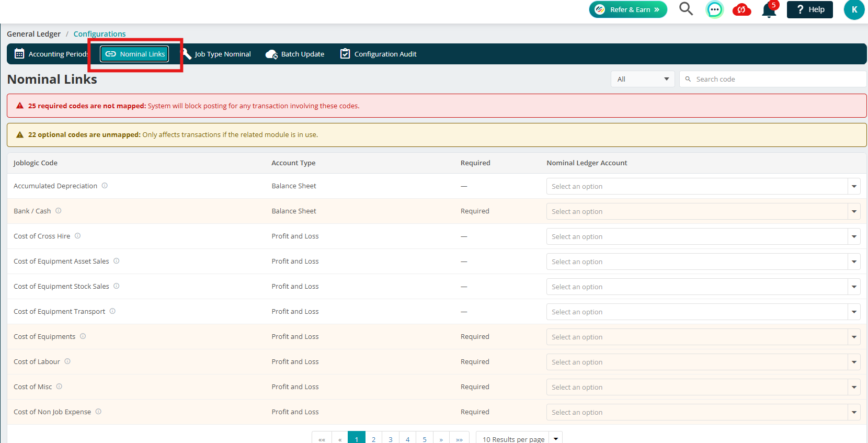Open the user avatar K icon
Viewport: 868px width, 443px height.
pos(854,9)
